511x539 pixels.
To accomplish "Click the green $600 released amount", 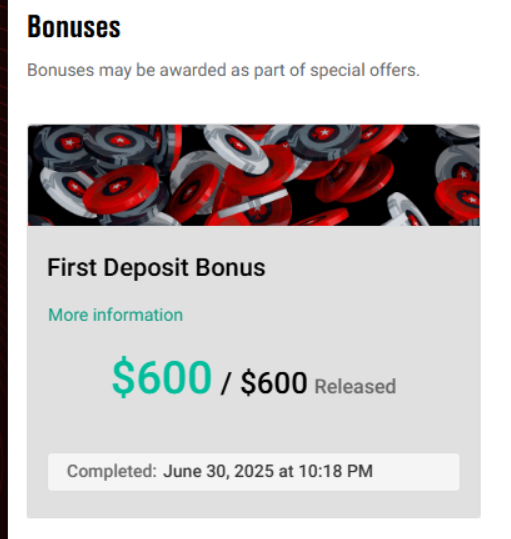I will 162,377.
